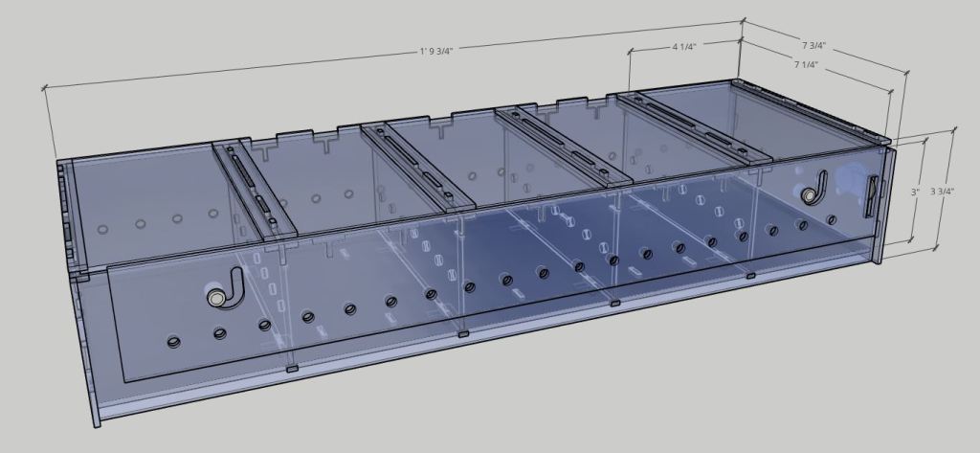This screenshot has width=980, height=453.
Task: Select the J-shaped hook slot near right end
Action: click(815, 186)
